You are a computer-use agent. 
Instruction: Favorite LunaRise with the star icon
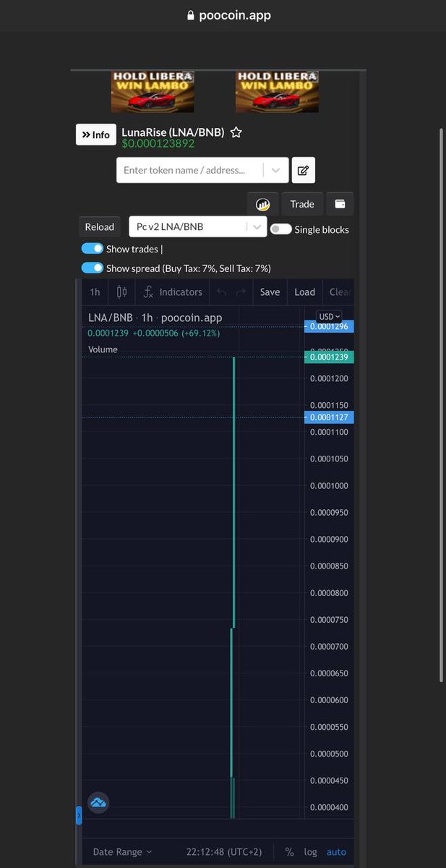click(236, 133)
